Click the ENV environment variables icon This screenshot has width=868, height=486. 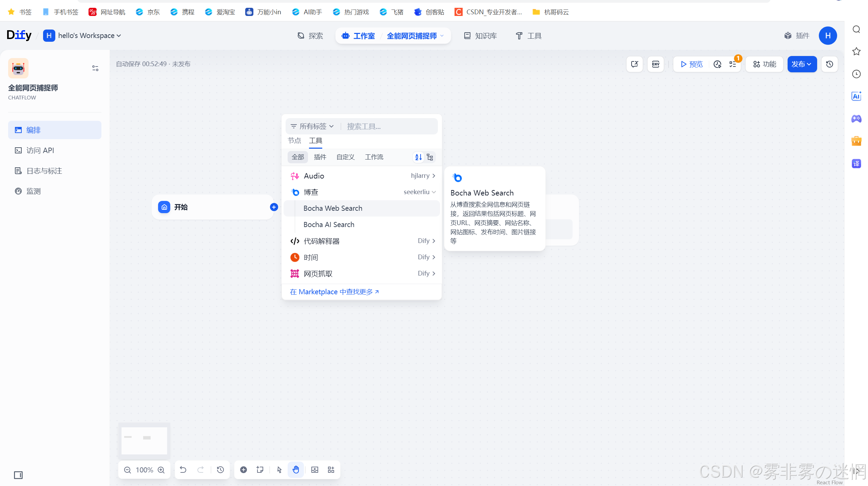click(655, 64)
